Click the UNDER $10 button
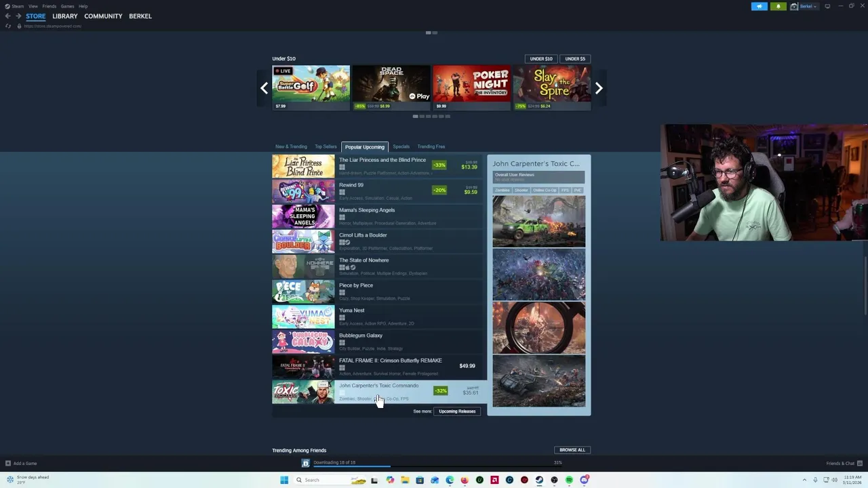The image size is (868, 488). 541,59
